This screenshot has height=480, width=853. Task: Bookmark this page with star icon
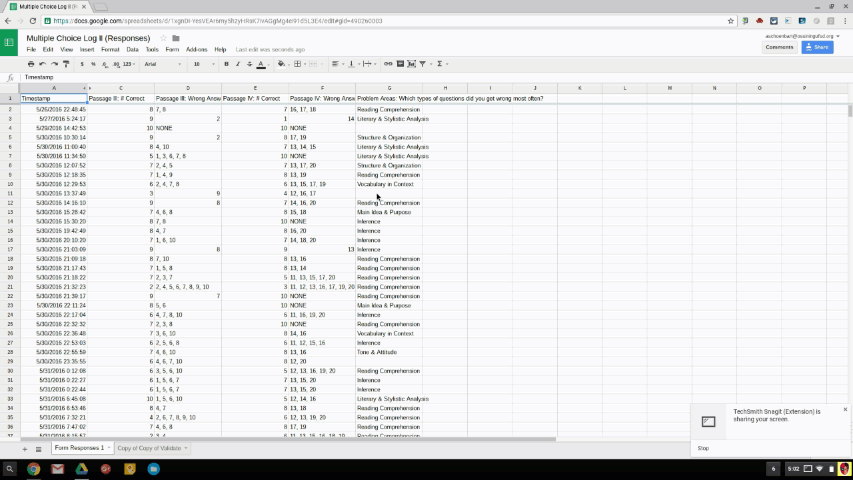pyautogui.click(x=731, y=21)
